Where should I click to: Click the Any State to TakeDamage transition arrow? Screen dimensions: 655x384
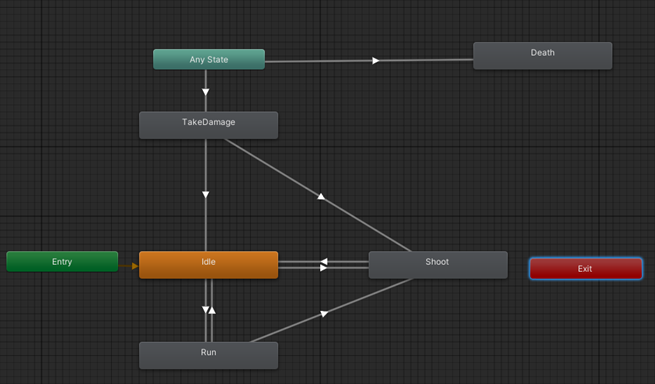coord(206,92)
